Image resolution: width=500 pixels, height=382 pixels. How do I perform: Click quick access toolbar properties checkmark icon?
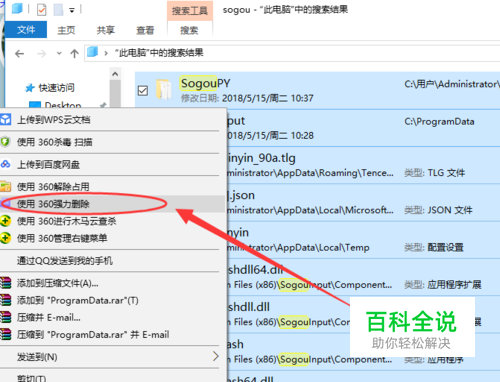tap(42, 10)
